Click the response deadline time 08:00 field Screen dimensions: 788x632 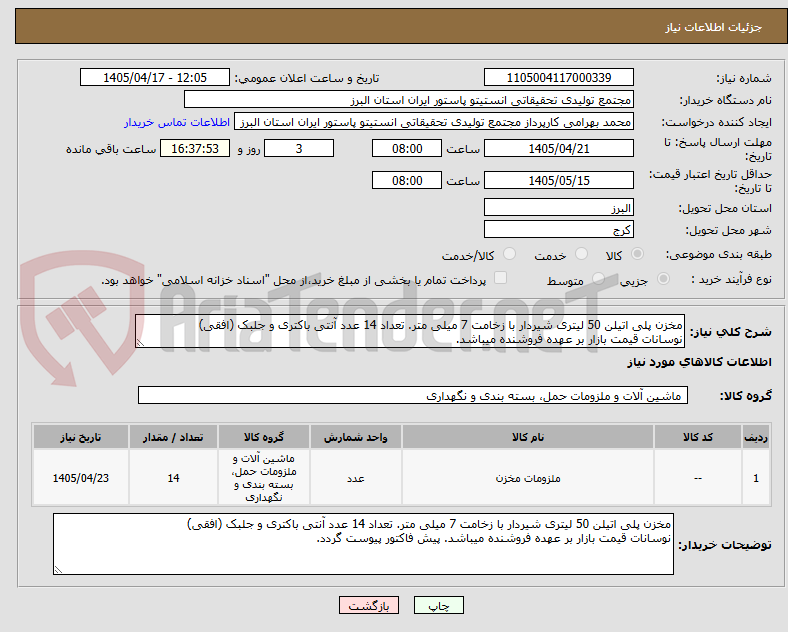[x=407, y=148]
